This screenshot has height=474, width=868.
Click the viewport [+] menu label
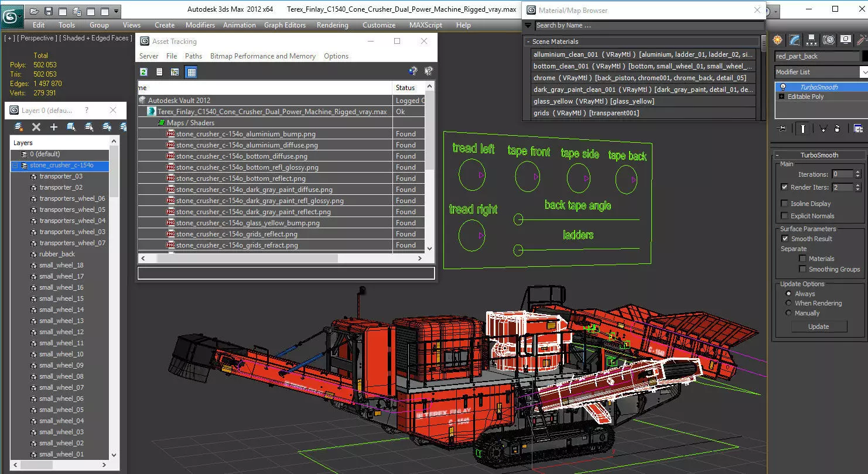[x=9, y=38]
